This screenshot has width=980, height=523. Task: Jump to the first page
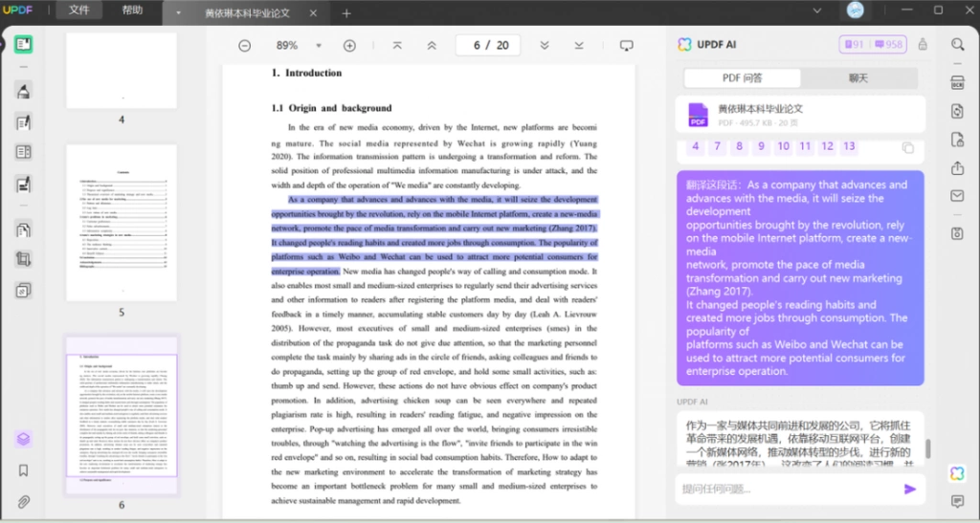[x=397, y=46]
